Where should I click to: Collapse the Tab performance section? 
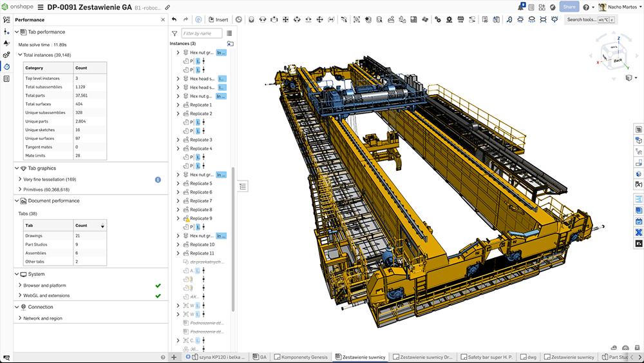click(17, 32)
